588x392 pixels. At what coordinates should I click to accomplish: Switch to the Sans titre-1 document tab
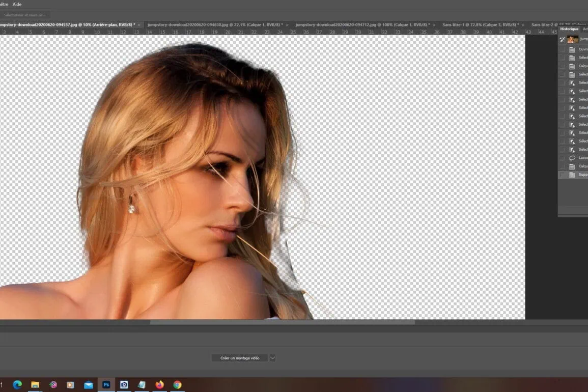pyautogui.click(x=478, y=24)
